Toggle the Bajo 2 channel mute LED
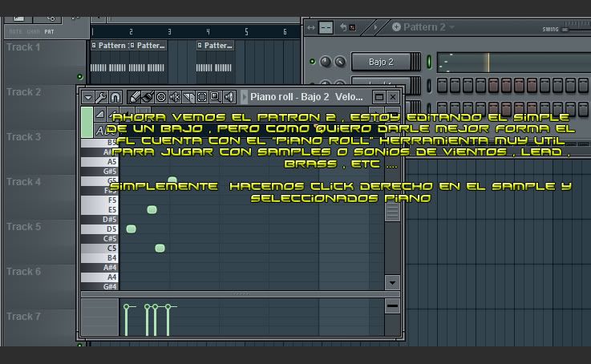Viewport: 591px width, 364px height. pos(312,62)
